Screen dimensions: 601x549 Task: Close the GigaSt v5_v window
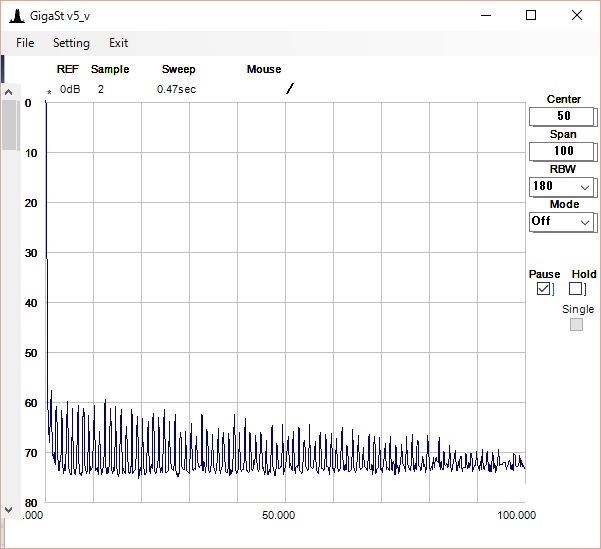tap(577, 15)
